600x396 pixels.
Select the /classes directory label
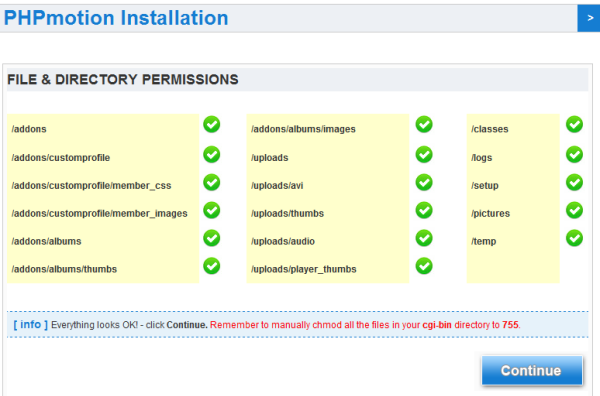click(489, 129)
